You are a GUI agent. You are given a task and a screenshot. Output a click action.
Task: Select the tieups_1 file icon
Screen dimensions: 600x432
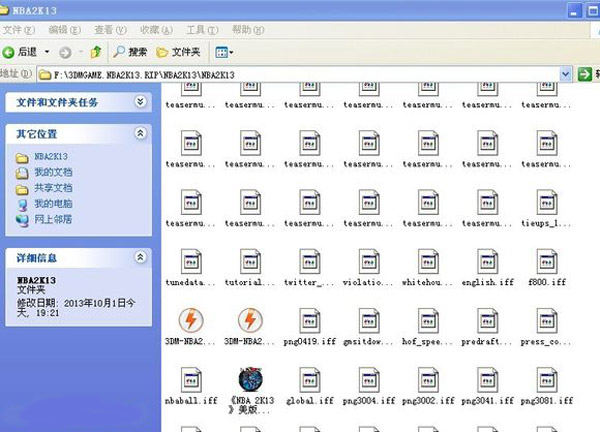(547, 202)
